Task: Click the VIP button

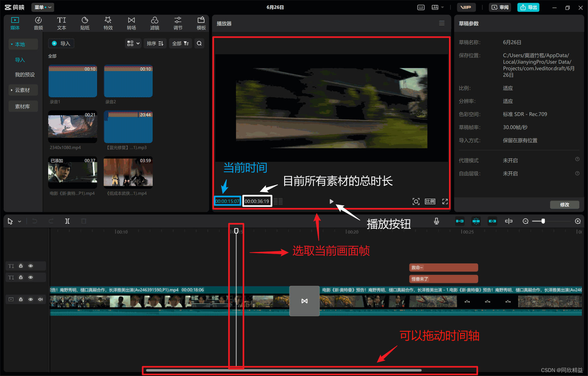Action: pyautogui.click(x=466, y=7)
